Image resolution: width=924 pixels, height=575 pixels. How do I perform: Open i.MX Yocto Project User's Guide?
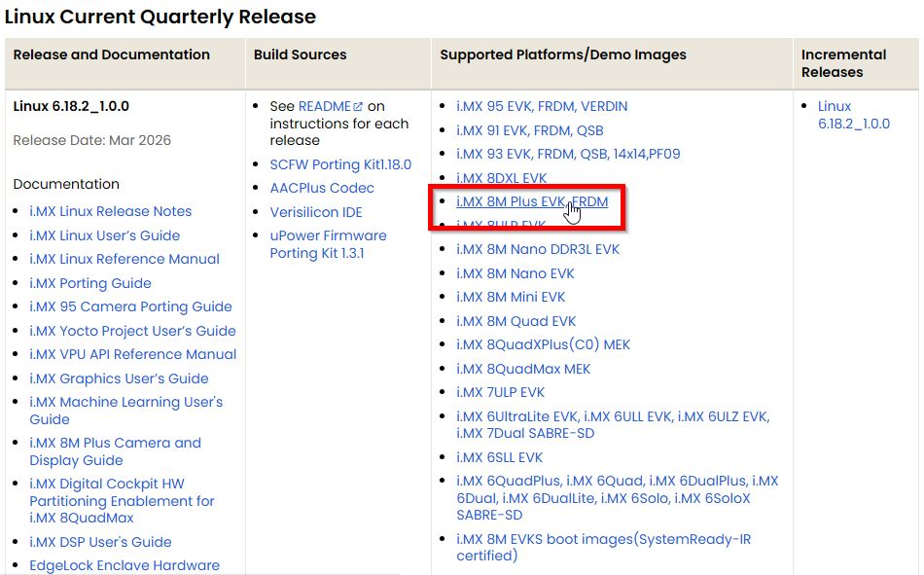pos(132,331)
